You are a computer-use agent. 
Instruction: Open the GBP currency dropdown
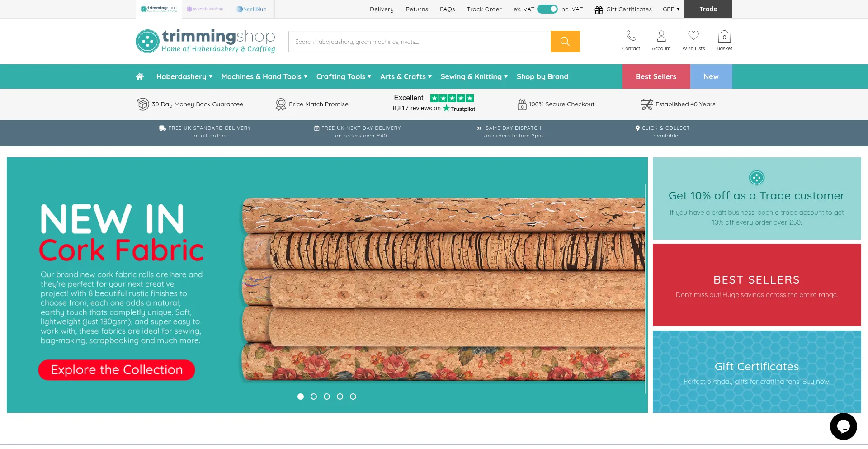671,9
